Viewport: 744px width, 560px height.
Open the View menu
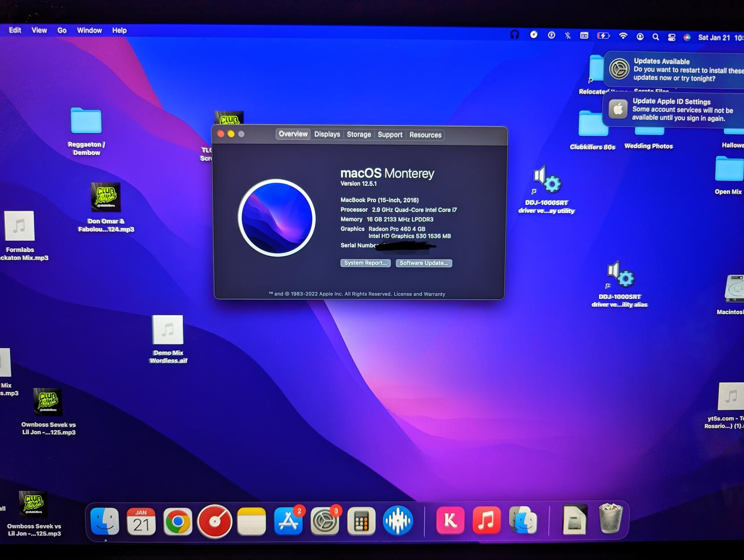(x=39, y=30)
